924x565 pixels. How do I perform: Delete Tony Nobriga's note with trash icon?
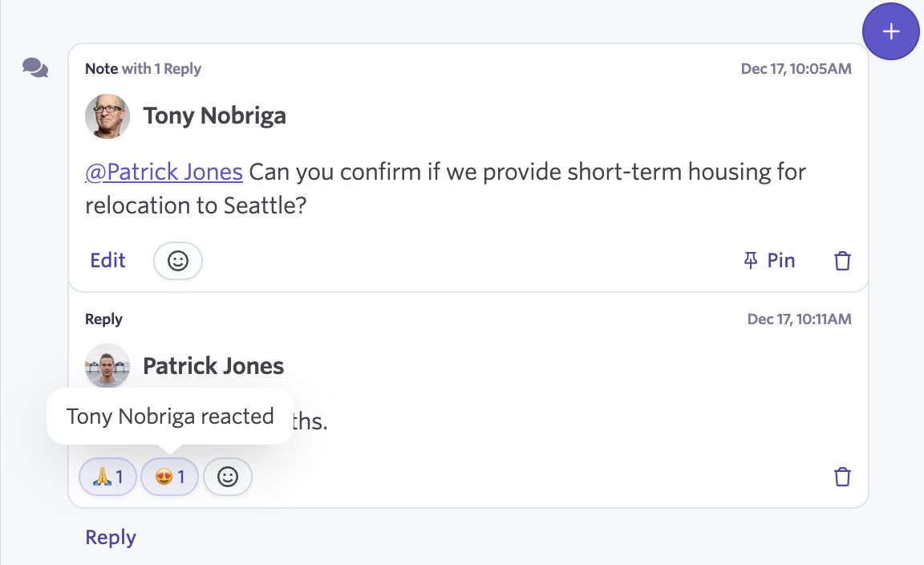[842, 261]
